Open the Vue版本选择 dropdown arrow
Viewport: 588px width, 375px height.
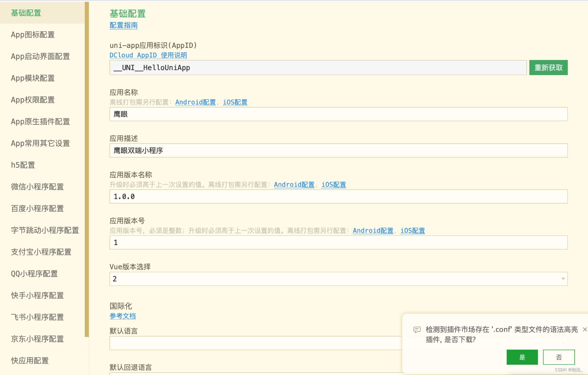coord(563,279)
